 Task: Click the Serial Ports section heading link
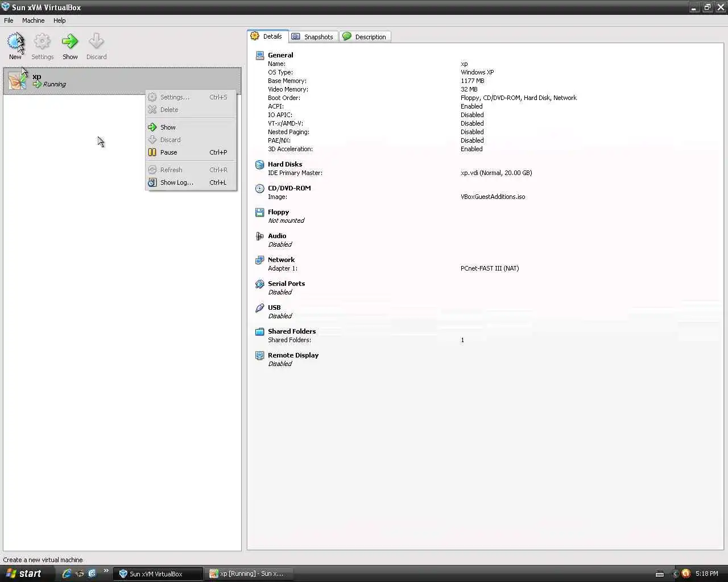pyautogui.click(x=286, y=284)
